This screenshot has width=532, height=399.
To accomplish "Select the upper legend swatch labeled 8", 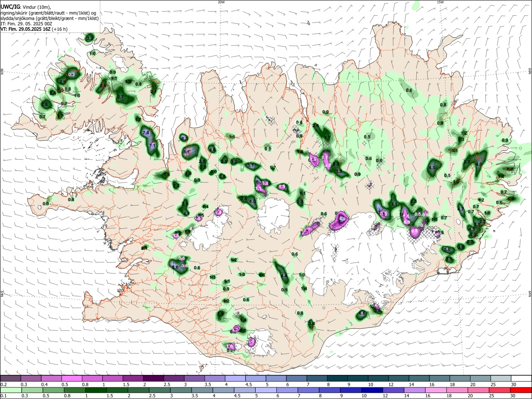I will click(x=337, y=379).
